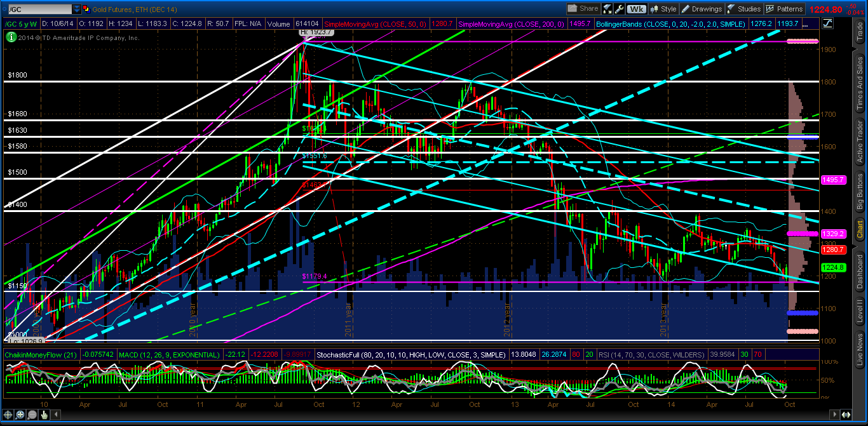
Task: Click the $1150 price level label
Action: pos(17,286)
